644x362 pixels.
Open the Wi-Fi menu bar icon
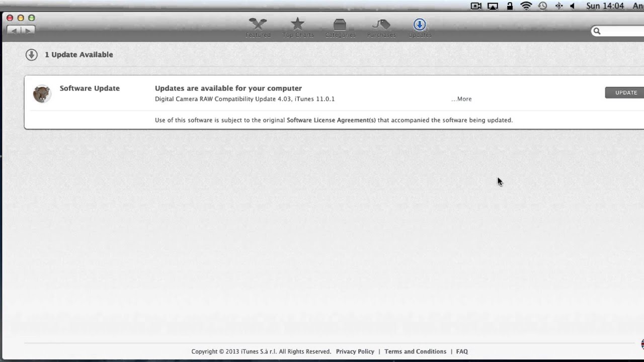[526, 6]
